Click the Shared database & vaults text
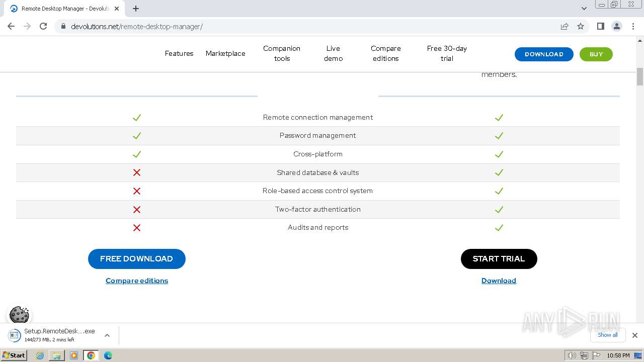The width and height of the screenshot is (644, 362). click(x=318, y=172)
